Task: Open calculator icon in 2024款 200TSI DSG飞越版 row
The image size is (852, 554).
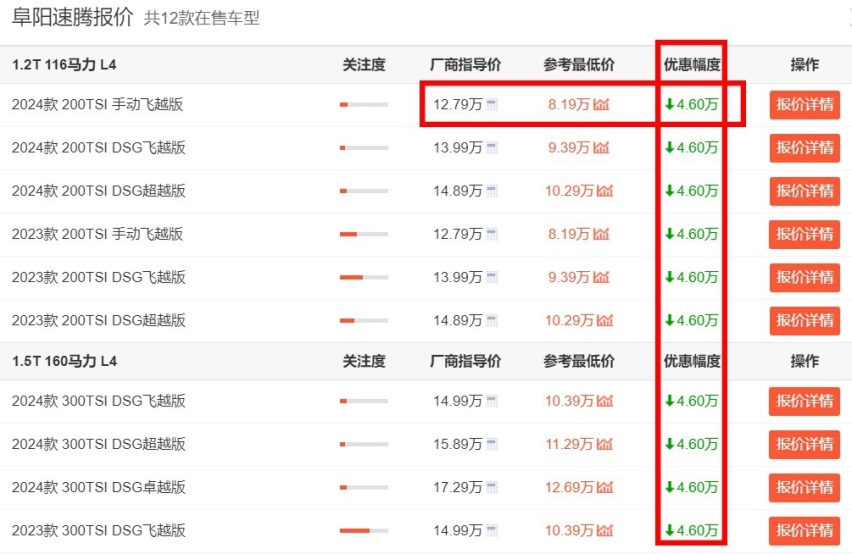Action: 492,148
